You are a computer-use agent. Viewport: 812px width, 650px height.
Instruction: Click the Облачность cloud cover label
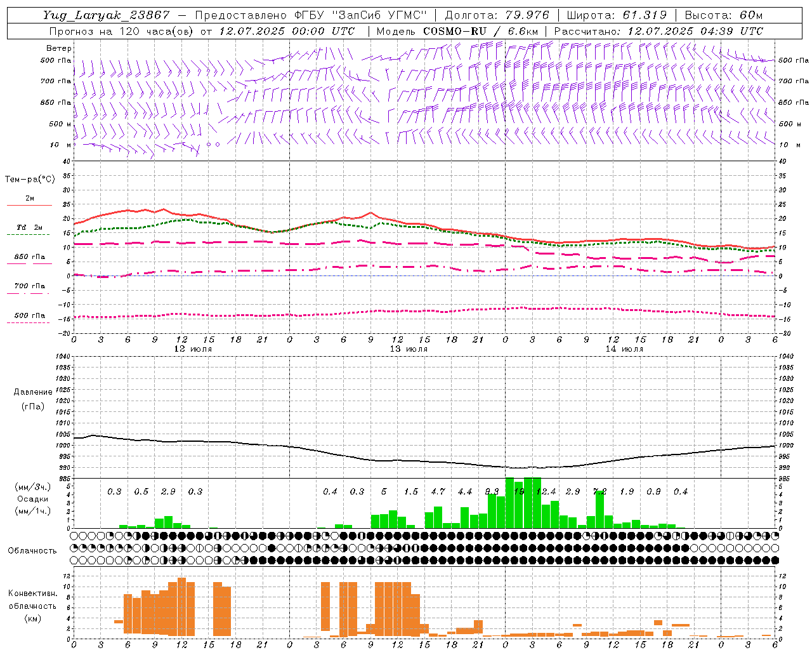(x=32, y=550)
